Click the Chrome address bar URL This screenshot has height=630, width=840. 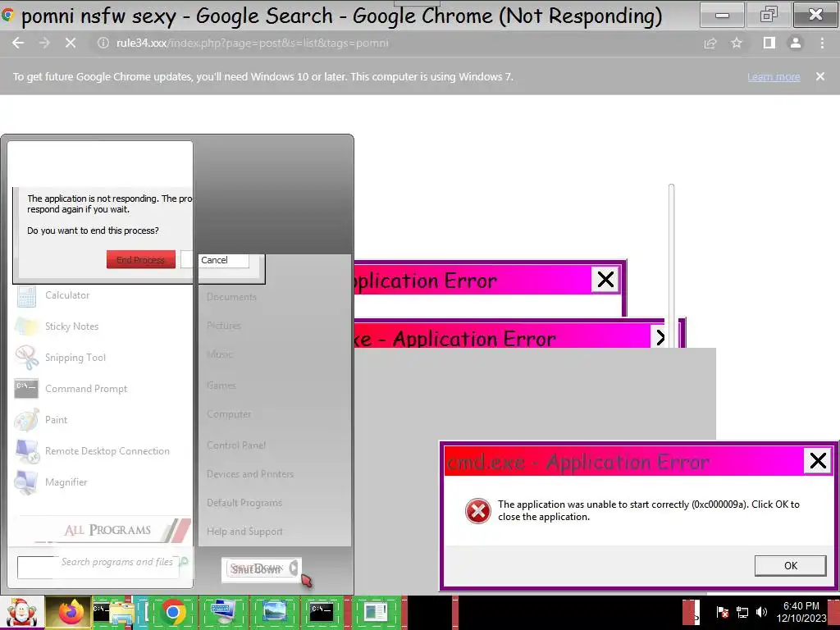[253, 43]
